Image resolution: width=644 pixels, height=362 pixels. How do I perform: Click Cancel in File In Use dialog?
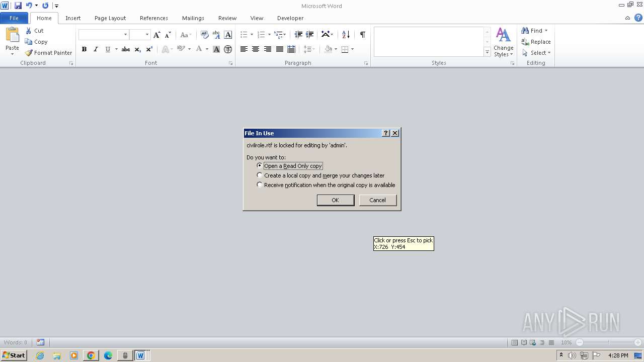[378, 200]
